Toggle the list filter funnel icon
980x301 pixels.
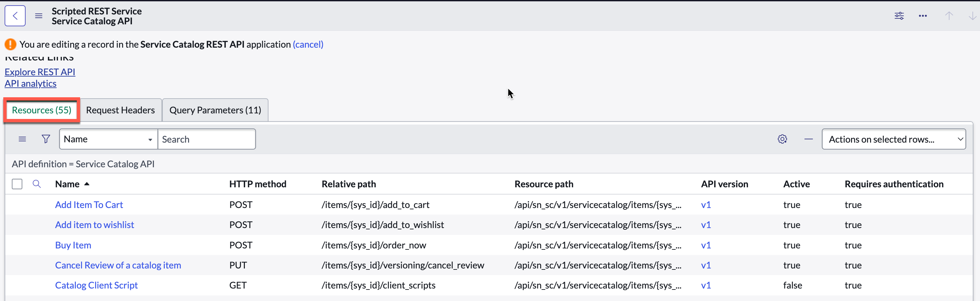46,139
